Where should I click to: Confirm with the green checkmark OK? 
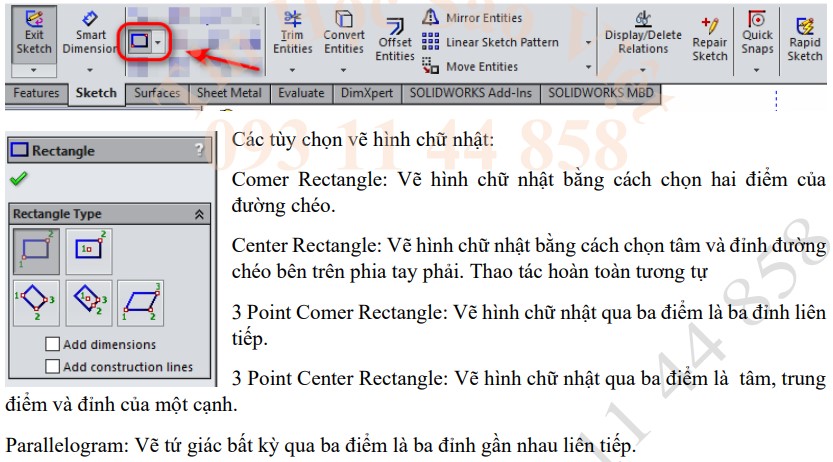click(x=19, y=179)
